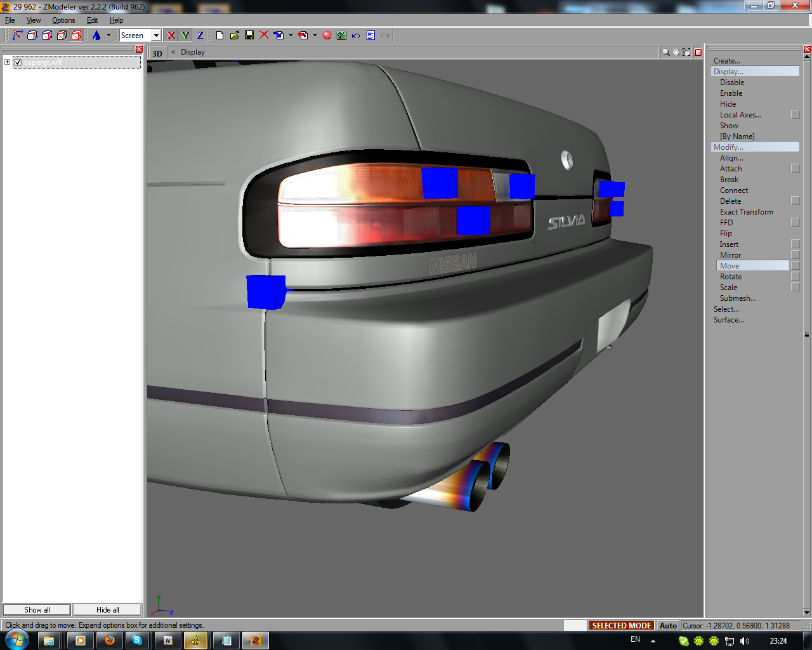The width and height of the screenshot is (812, 650).
Task: Select the vertices level manipulation icon
Action: [17, 36]
